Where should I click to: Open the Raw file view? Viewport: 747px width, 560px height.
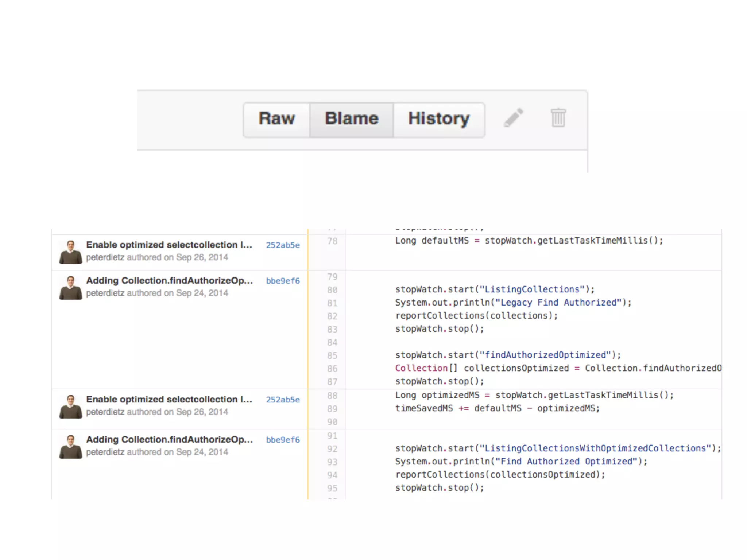[x=276, y=119]
